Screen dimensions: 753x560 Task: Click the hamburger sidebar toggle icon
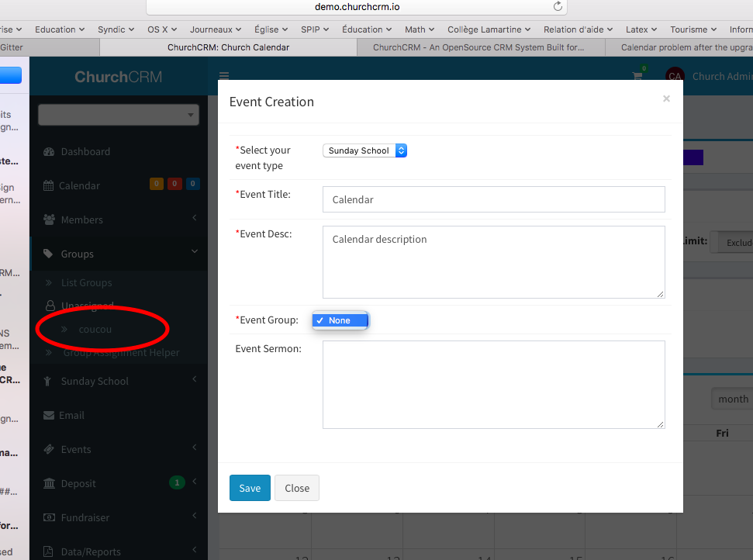coord(224,75)
